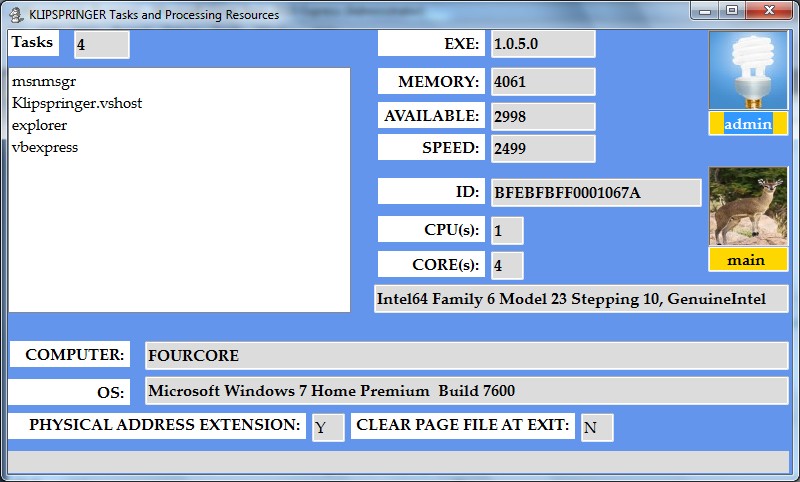Click the ID field BFEBFBFF0001067A
This screenshot has width=800, height=482.
point(596,193)
